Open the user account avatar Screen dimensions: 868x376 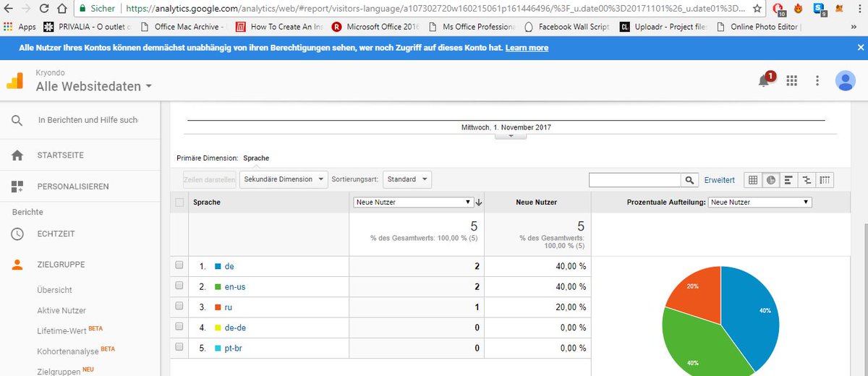[845, 81]
